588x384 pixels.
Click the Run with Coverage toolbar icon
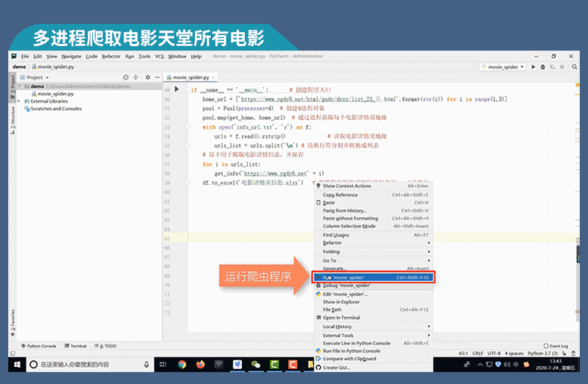[x=552, y=67]
